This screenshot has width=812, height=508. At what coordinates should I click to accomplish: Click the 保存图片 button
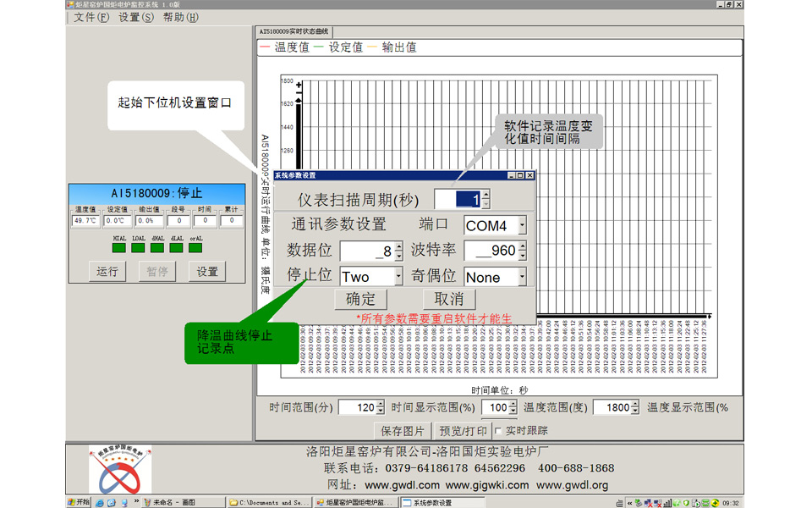tap(402, 431)
